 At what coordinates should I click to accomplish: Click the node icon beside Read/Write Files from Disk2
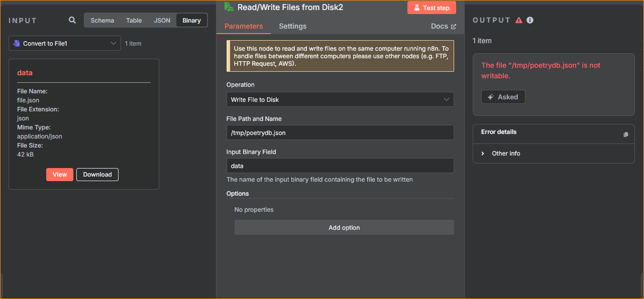[x=229, y=7]
